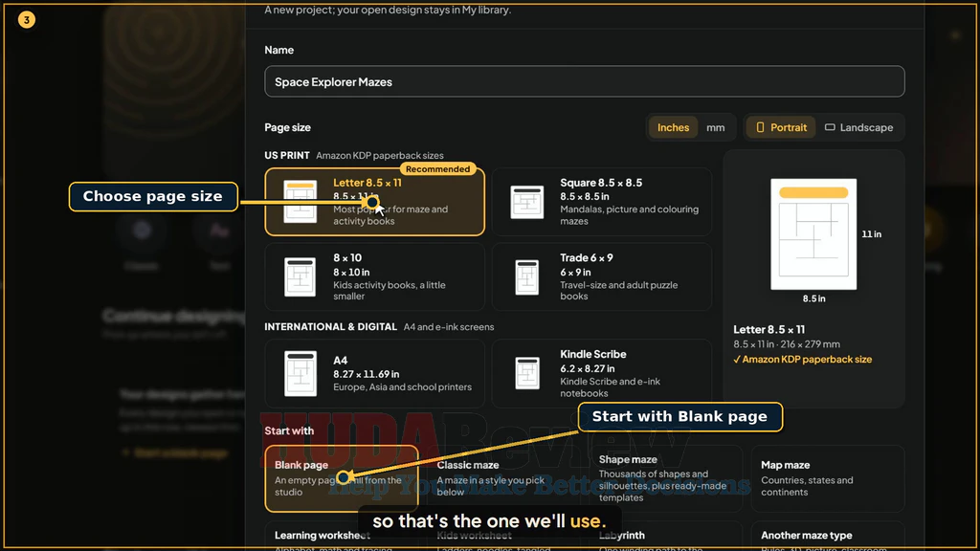Click the description "Kids activity books, a little smaller"
This screenshot has width=980, height=551.
click(390, 291)
